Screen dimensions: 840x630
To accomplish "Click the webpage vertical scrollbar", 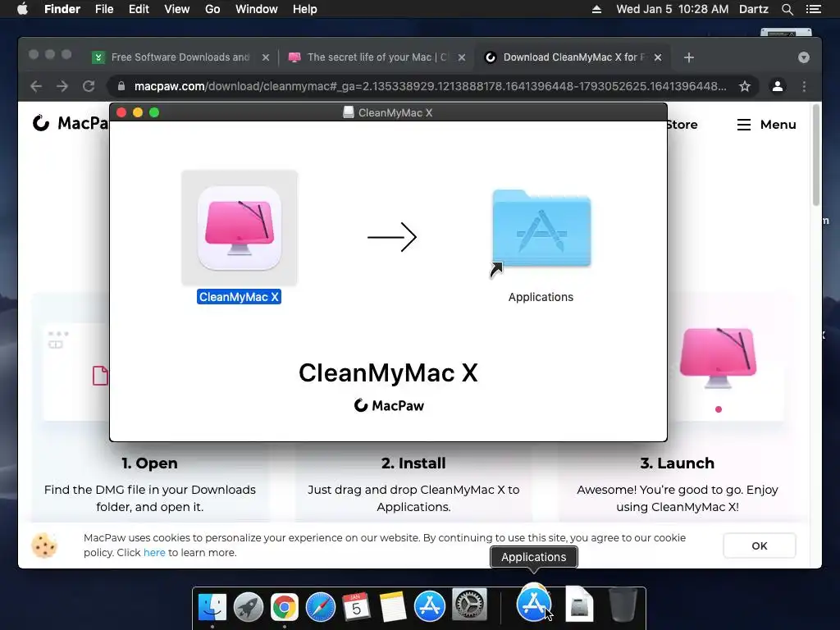I will point(816,155).
